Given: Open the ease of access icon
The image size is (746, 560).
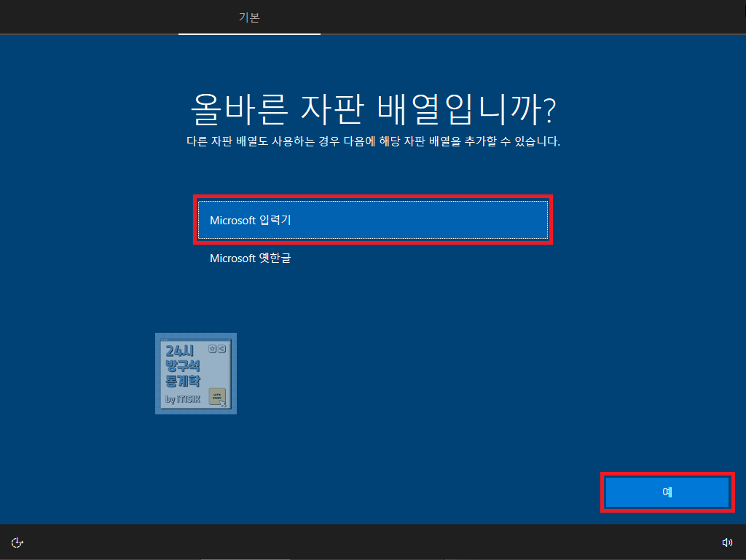Looking at the screenshot, I should 17,543.
